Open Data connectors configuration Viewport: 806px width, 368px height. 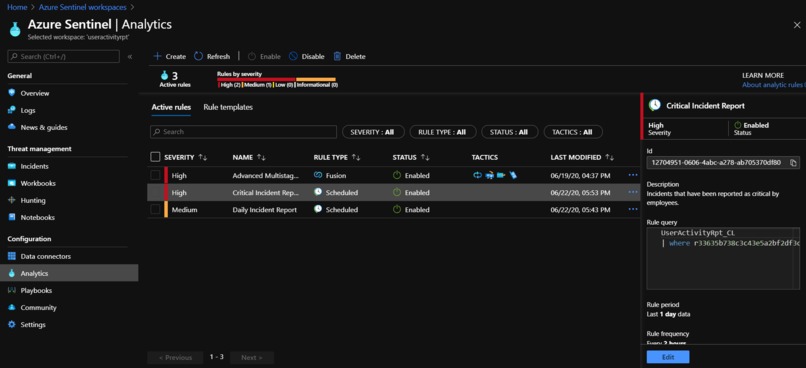click(46, 256)
